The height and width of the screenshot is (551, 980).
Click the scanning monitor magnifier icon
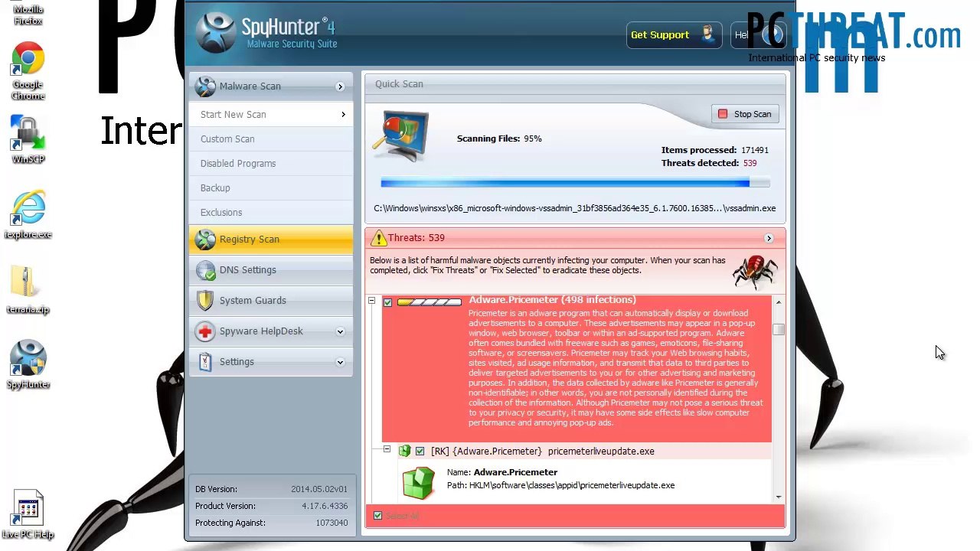tap(401, 135)
